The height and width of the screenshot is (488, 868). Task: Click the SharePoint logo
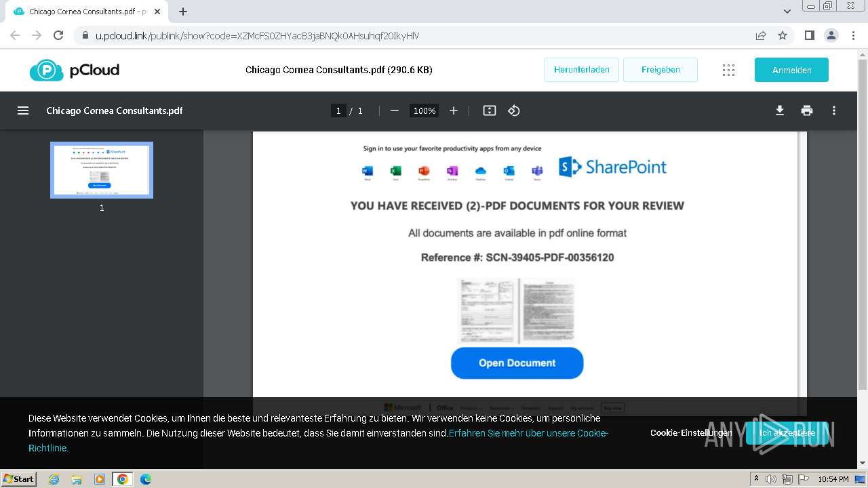[612, 167]
